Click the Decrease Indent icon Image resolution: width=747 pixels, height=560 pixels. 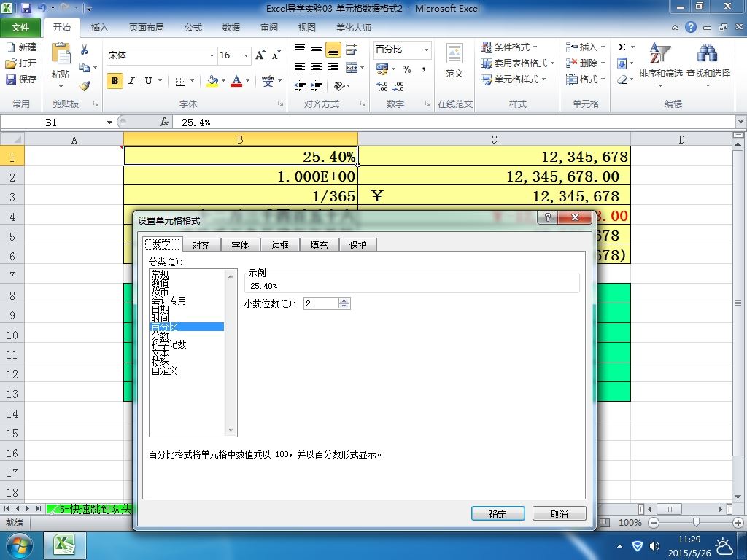[x=300, y=86]
